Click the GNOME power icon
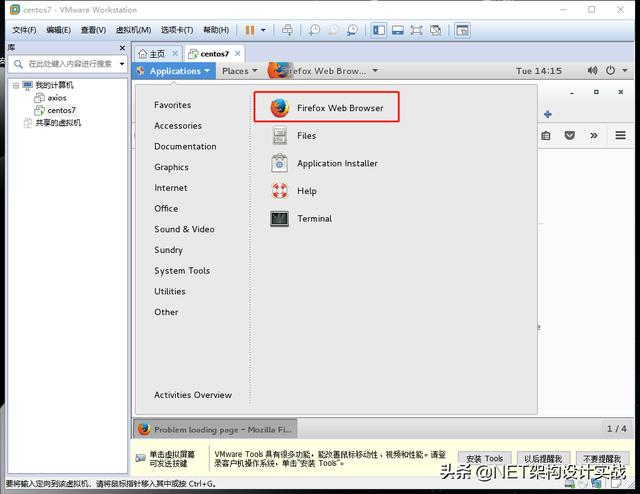640x494 pixels. click(x=610, y=71)
